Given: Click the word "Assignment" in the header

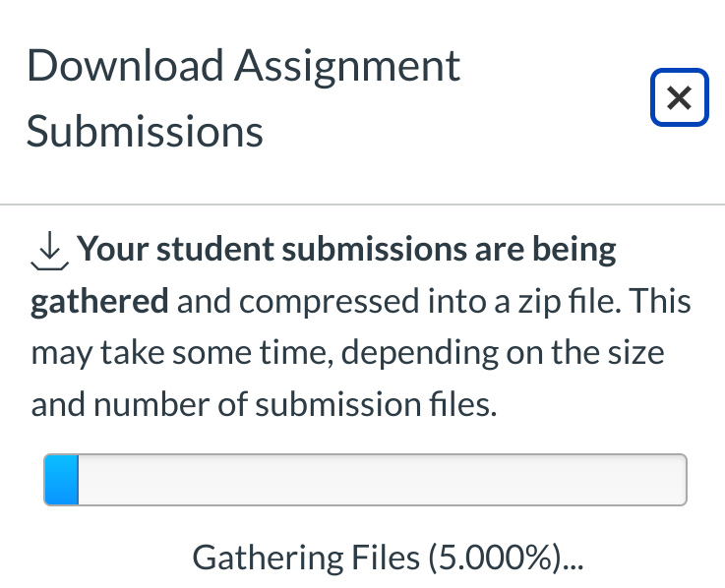Looking at the screenshot, I should click(347, 66).
